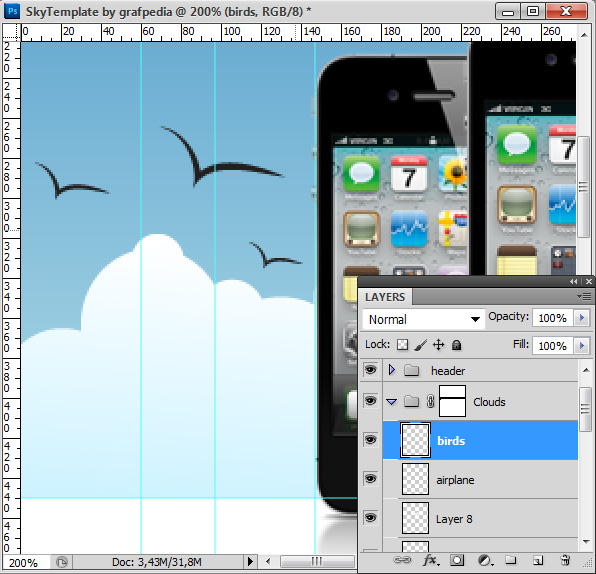596x574 pixels.
Task: Click the delete layer trash icon
Action: (x=565, y=560)
